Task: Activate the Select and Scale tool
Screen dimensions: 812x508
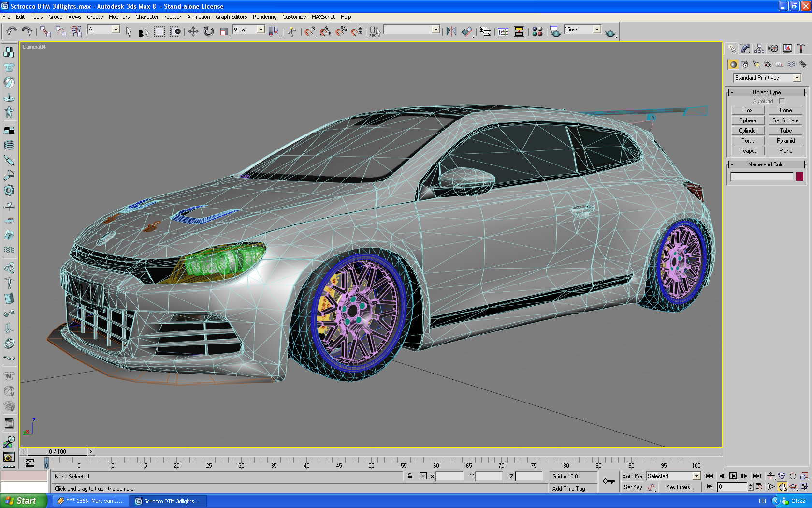Action: pos(224,31)
